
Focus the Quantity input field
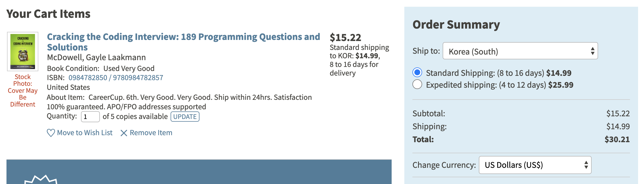[90, 117]
